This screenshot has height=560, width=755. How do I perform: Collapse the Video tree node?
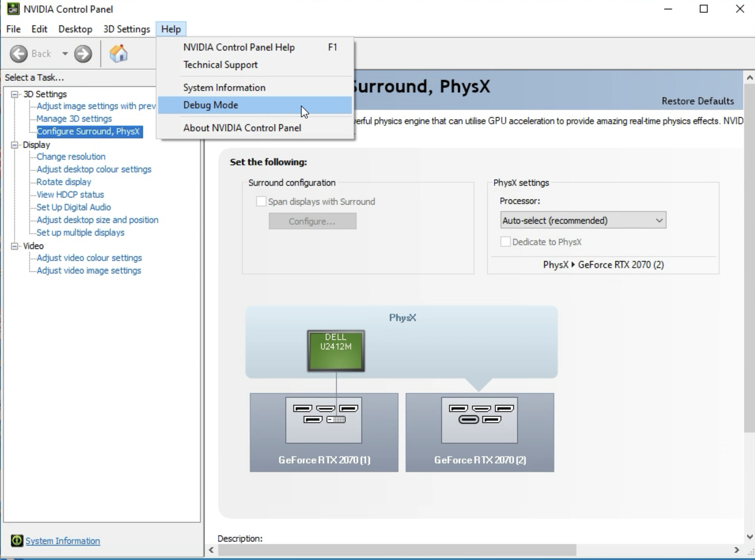pyautogui.click(x=14, y=246)
